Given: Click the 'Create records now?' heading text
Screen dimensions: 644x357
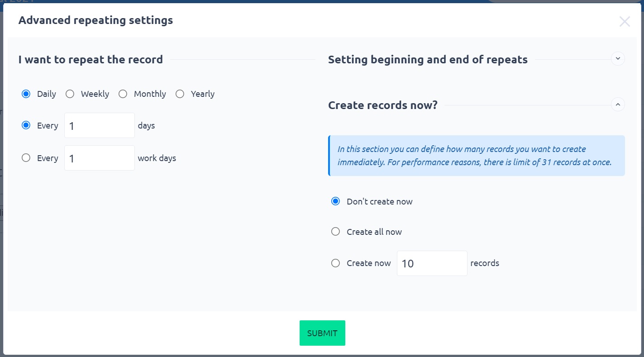Looking at the screenshot, I should [382, 105].
